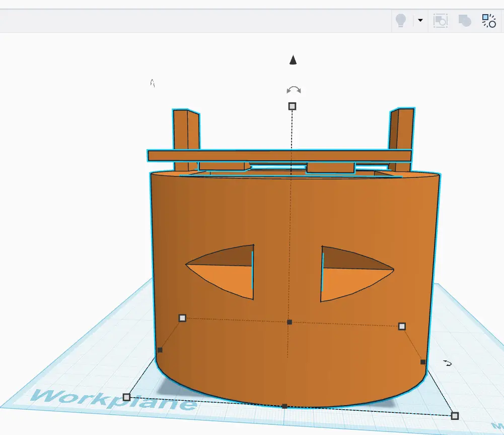Select the back-left white corner resize handle
The height and width of the screenshot is (435, 504).
[x=182, y=318]
